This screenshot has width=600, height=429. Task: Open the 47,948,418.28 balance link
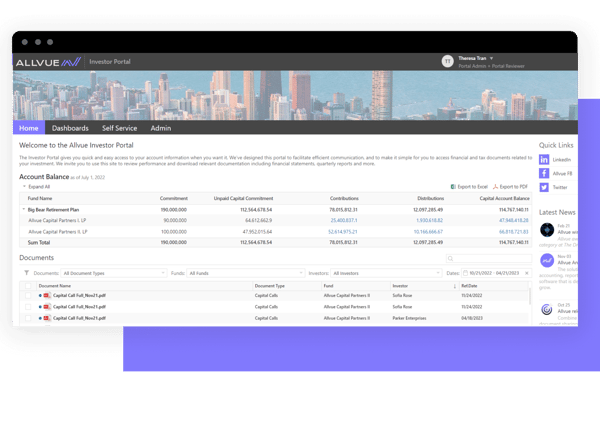(514, 220)
